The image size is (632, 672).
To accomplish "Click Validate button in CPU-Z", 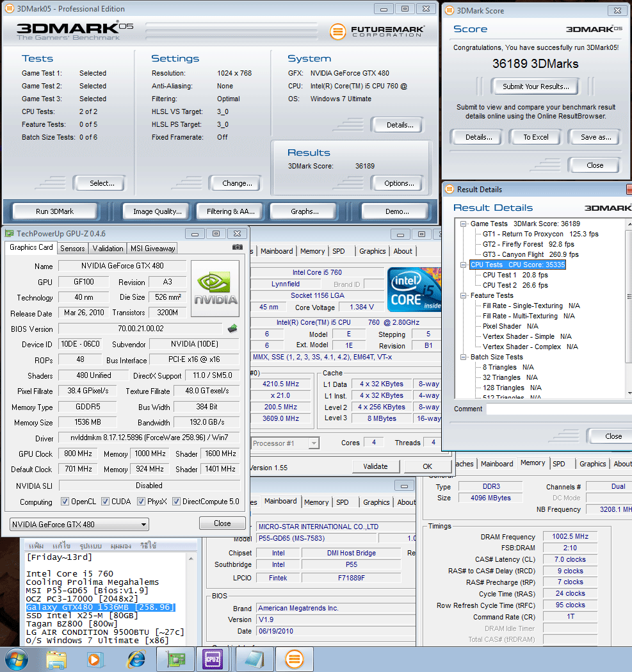I will pos(375,466).
